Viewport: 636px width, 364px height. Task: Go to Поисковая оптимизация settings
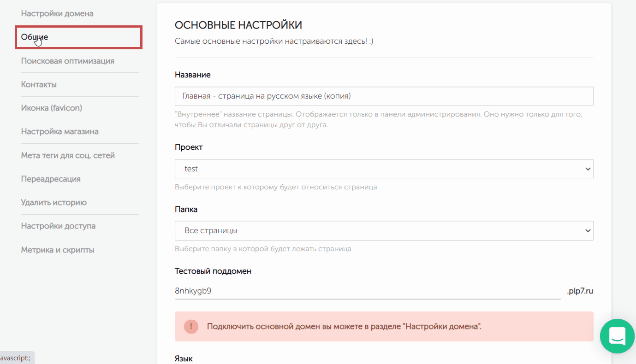click(67, 61)
